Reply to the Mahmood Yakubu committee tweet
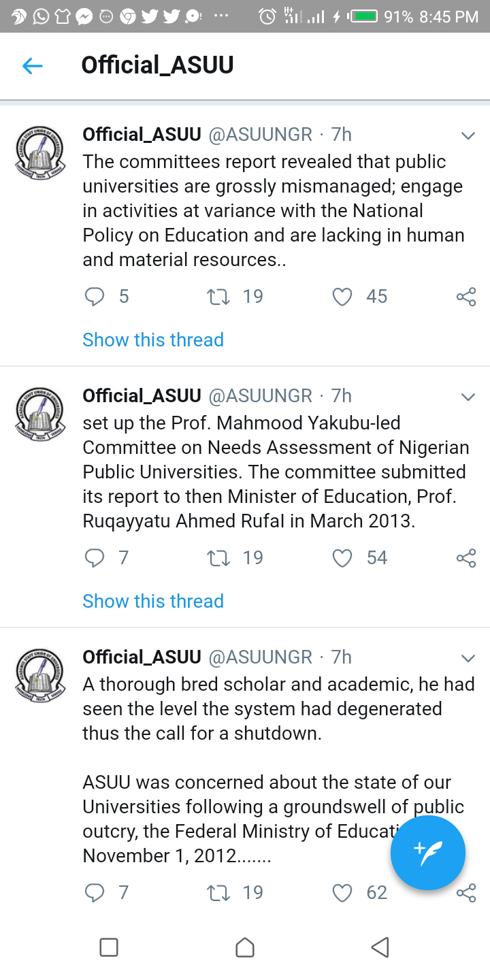The width and height of the screenshot is (490, 980). point(95,558)
